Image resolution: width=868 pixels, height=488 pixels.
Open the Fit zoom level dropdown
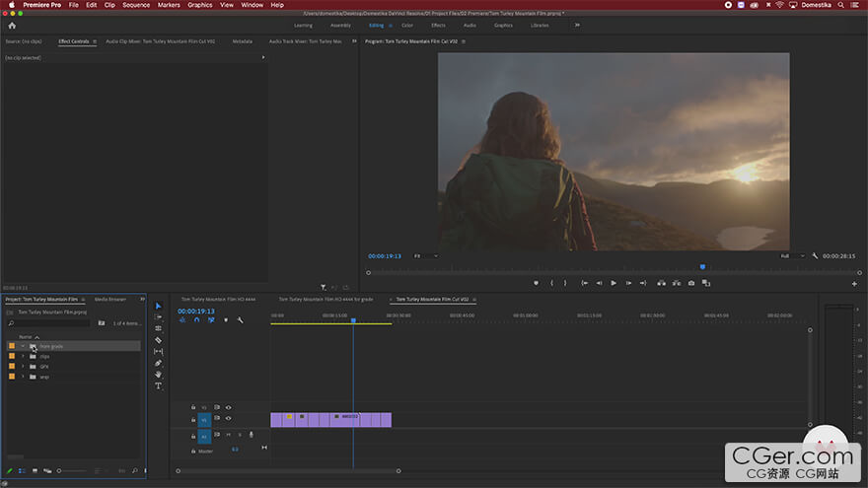point(425,255)
